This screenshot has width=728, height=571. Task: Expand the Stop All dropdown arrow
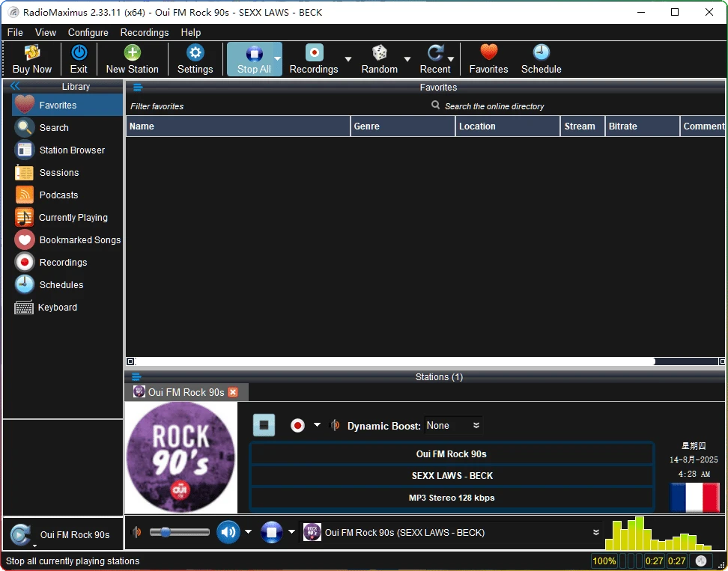[x=278, y=59]
